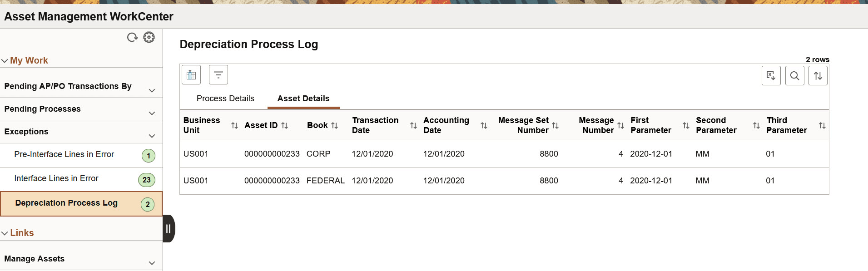Open Interface Lines in Error
The width and height of the screenshot is (868, 271).
coord(56,178)
